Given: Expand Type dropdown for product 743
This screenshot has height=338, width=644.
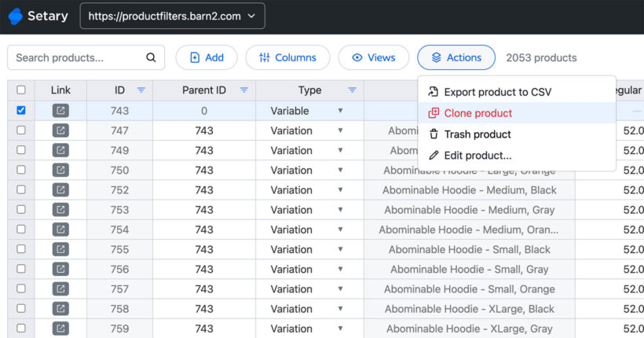Looking at the screenshot, I should 340,111.
